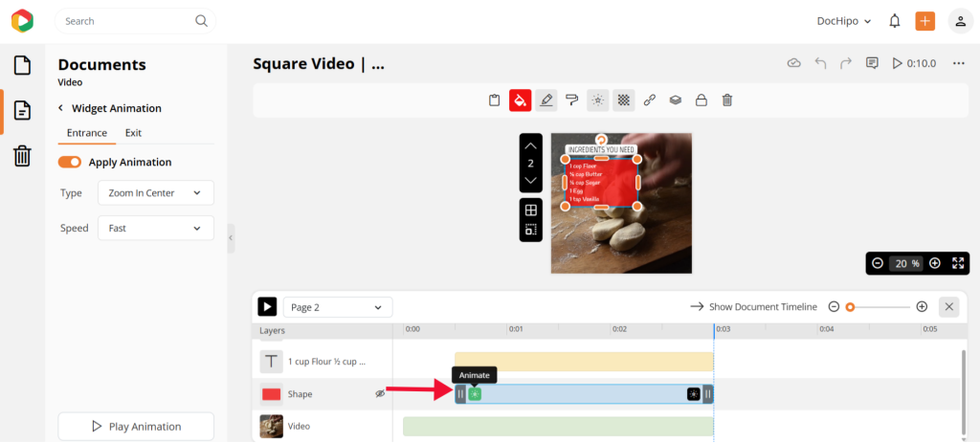Screen dimensions: 980x443
Task: Click the link chain toolbar icon
Action: [x=650, y=100]
